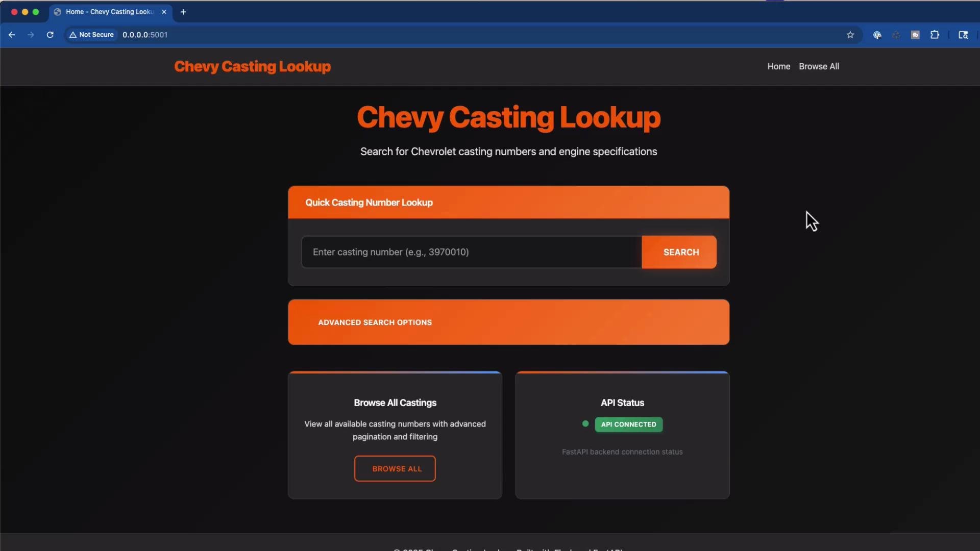This screenshot has width=980, height=551.
Task: Click the large Chevy Casting Lookup heading
Action: [x=508, y=117]
